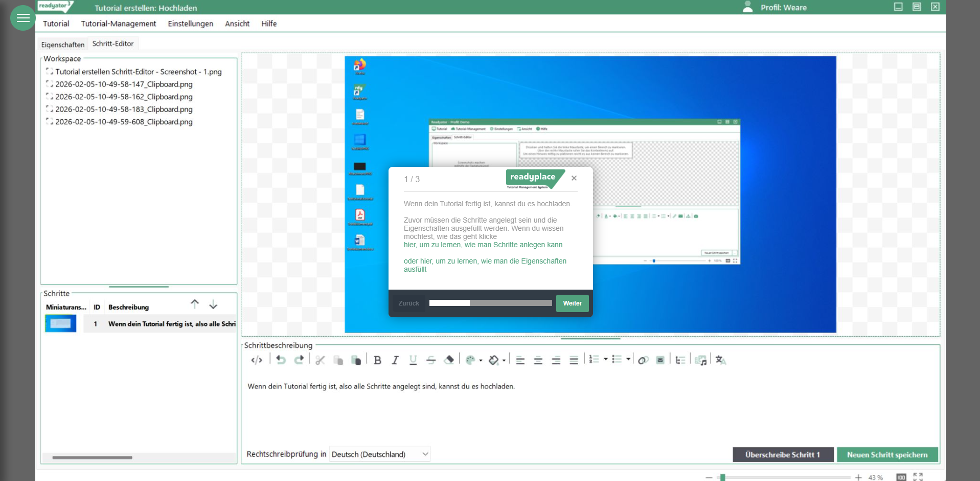Screen dimensions: 980x481
Task: Toggle bold formatting
Action: 377,360
